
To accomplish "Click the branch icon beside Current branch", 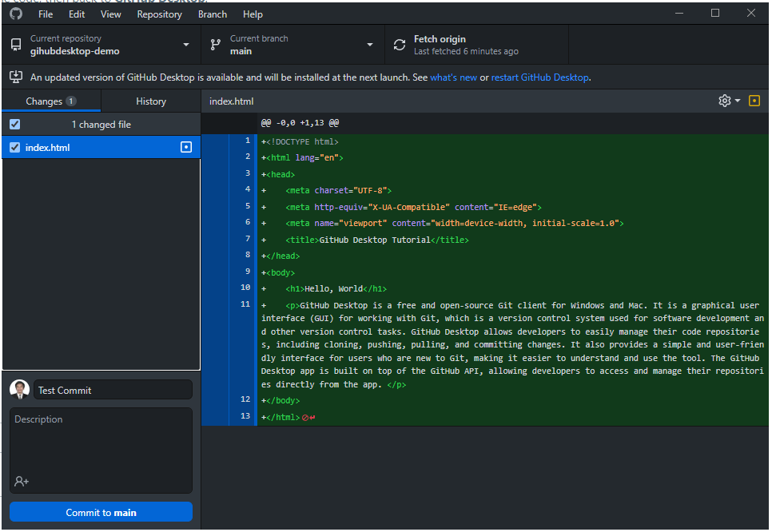I will click(216, 45).
